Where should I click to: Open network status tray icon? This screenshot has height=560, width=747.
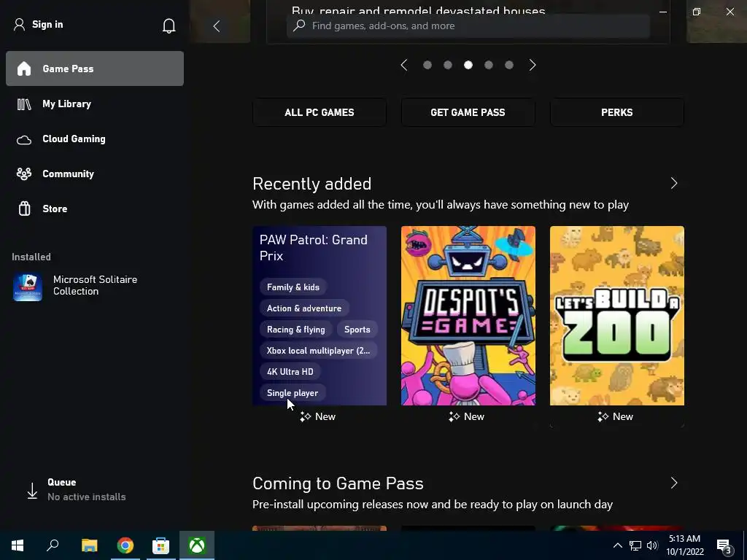pyautogui.click(x=635, y=545)
